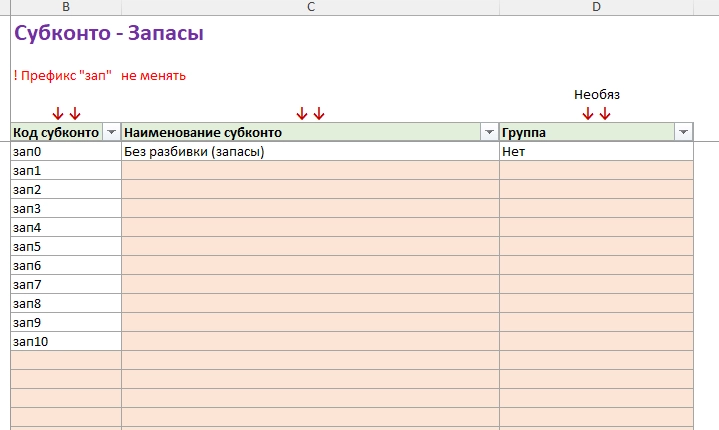Select the Необяз label cell

tap(597, 94)
